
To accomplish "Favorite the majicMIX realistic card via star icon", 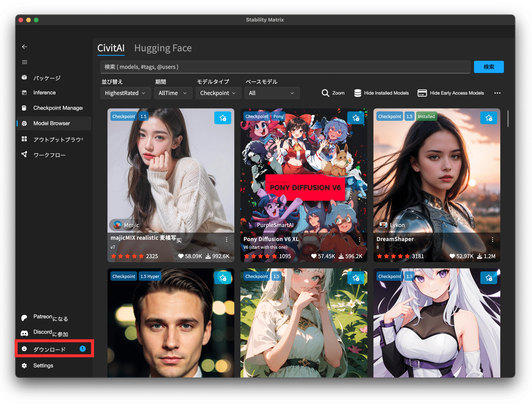I will (x=223, y=118).
